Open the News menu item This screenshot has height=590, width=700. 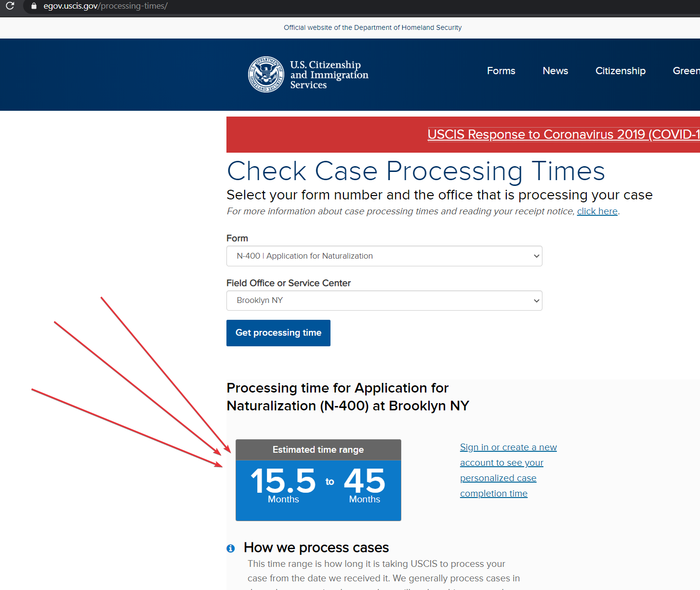click(555, 71)
